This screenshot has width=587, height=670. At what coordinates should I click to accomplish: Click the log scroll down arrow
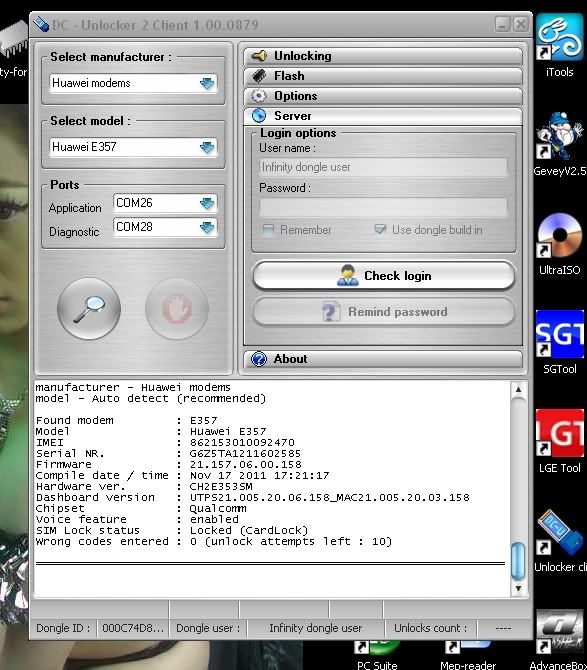(518, 588)
